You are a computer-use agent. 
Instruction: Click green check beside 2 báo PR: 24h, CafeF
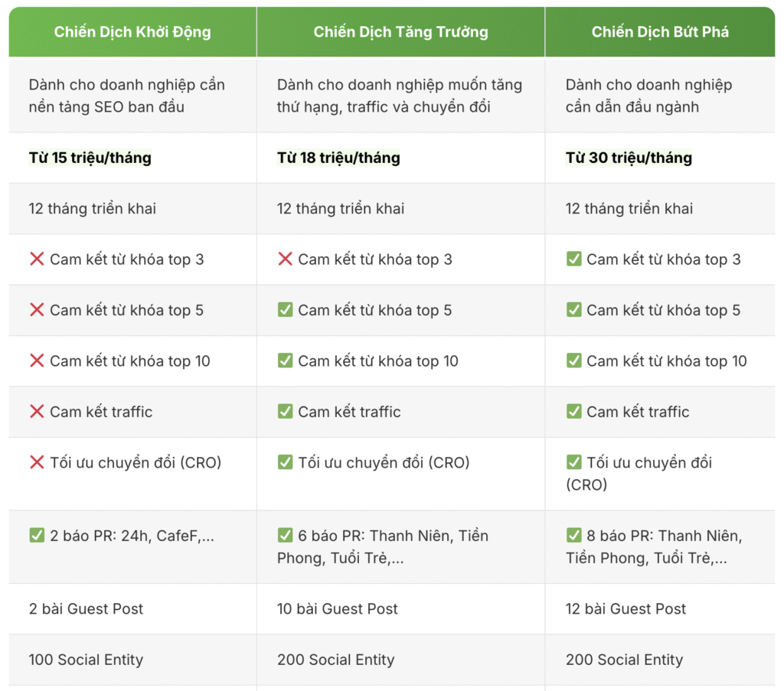37,536
